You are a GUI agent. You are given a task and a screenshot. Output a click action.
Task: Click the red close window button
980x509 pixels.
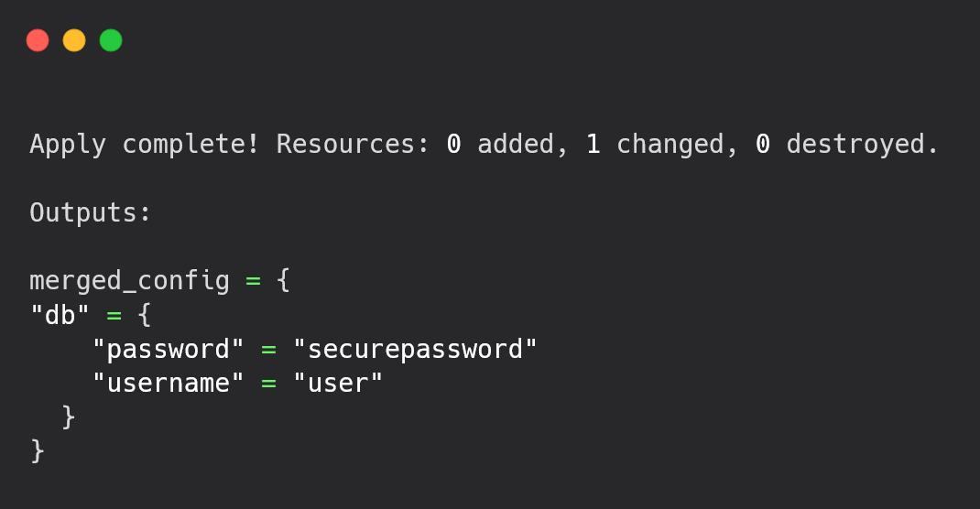(x=38, y=40)
